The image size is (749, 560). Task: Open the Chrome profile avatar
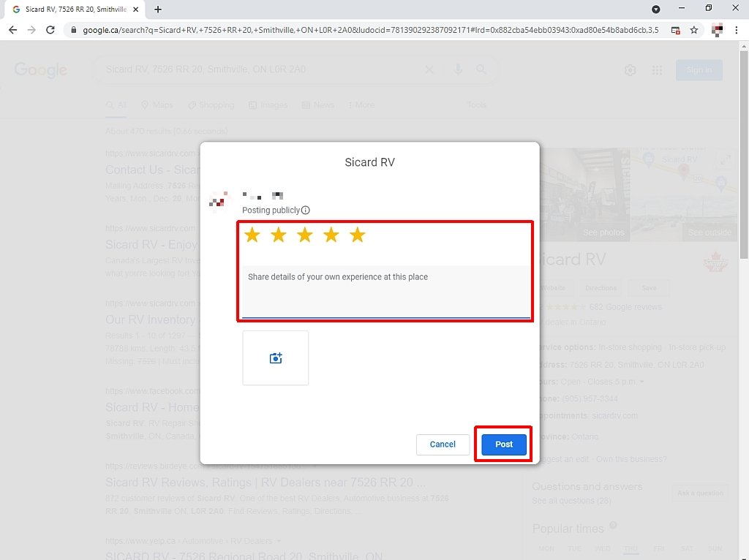click(x=717, y=30)
